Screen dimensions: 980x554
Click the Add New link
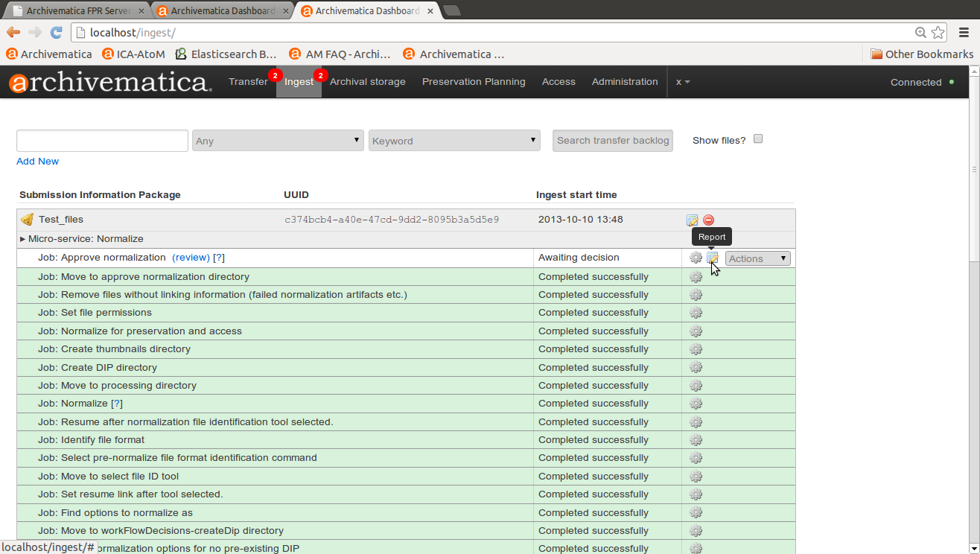tap(37, 162)
